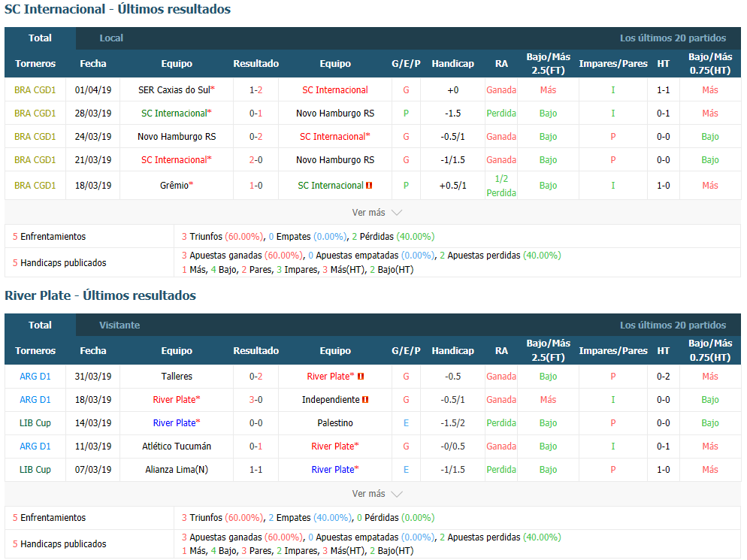Select the Total tab in SC Internacional results
This screenshot has height=560, width=747.
(x=40, y=38)
